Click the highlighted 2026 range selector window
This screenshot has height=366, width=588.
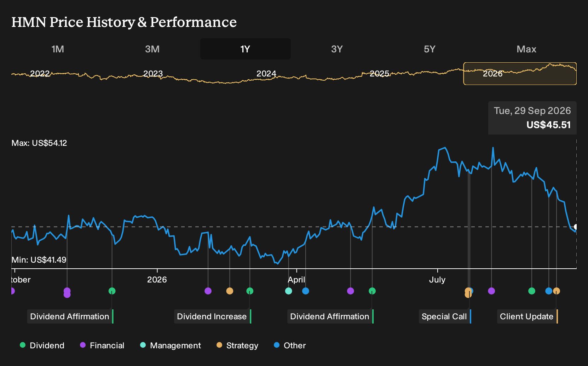point(520,74)
